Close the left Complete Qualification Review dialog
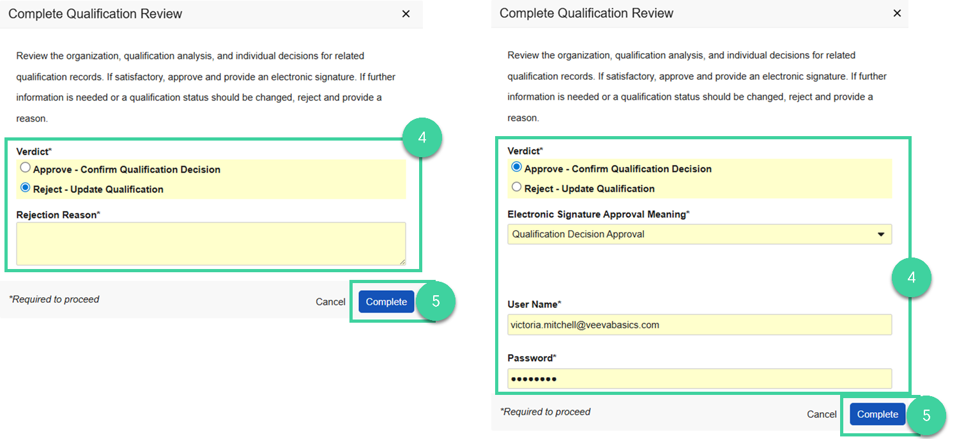 [406, 13]
